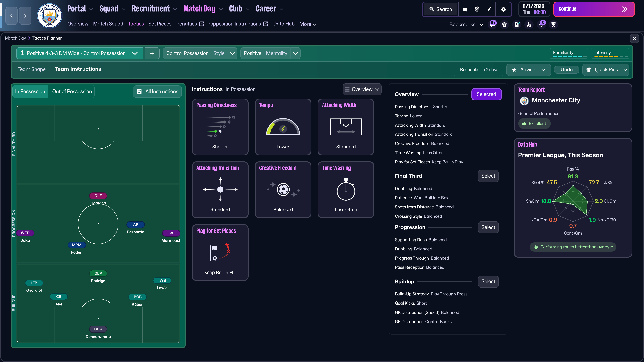Screen dimensions: 644x362
Task: Click the Tempo Lower gauge card
Action: click(283, 127)
